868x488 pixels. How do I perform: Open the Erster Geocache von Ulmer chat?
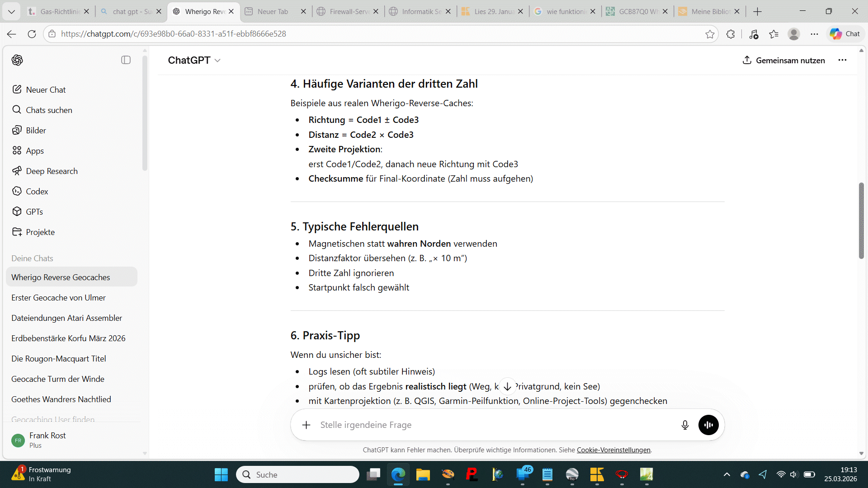58,297
